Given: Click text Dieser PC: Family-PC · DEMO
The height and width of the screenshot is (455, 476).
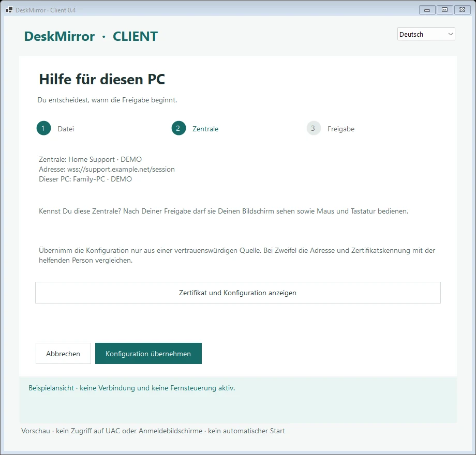Looking at the screenshot, I should 85,179.
